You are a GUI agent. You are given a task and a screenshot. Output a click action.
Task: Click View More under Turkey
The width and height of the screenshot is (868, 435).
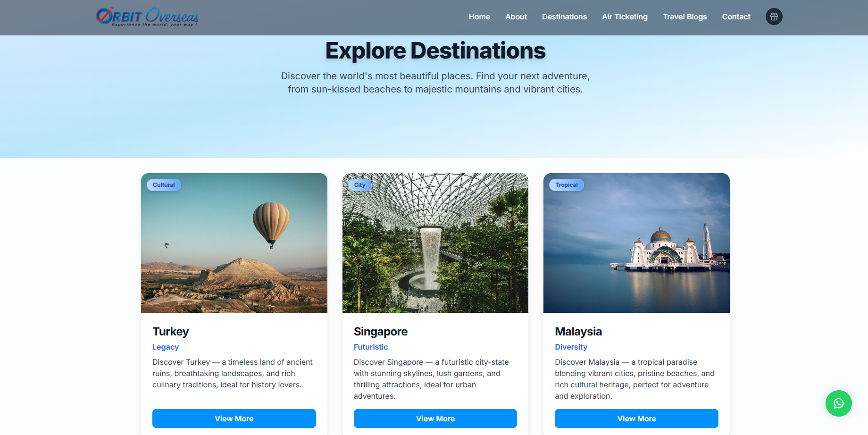click(x=234, y=418)
